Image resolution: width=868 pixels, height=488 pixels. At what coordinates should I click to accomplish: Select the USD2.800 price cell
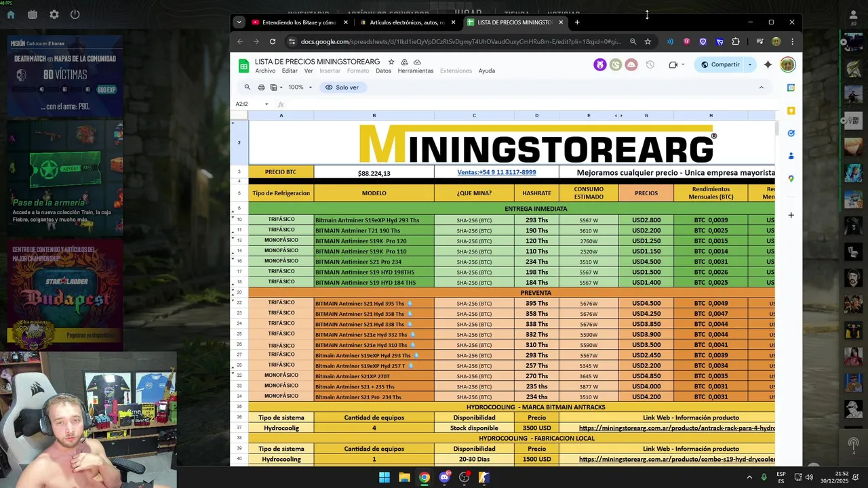pos(646,220)
